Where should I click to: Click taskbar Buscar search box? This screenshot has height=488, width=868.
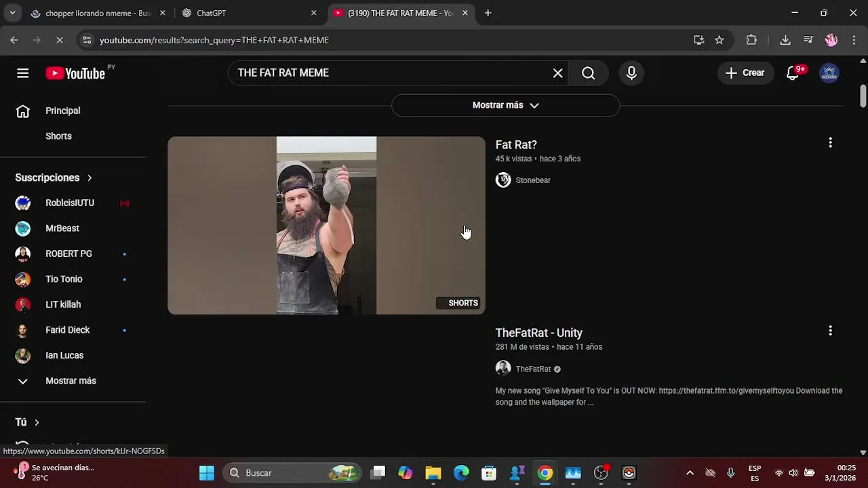coord(293,473)
